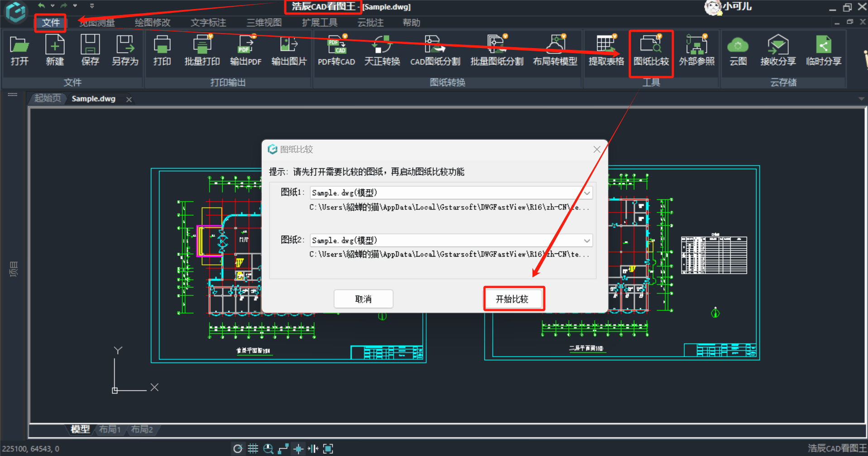The width and height of the screenshot is (868, 456).
Task: Expand the drawing tabs overflow arrow
Action: click(x=861, y=98)
